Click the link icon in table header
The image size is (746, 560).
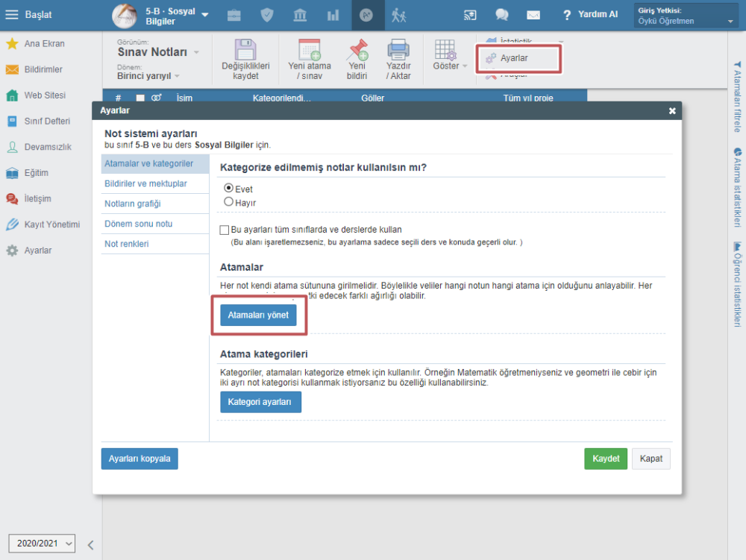(x=156, y=98)
